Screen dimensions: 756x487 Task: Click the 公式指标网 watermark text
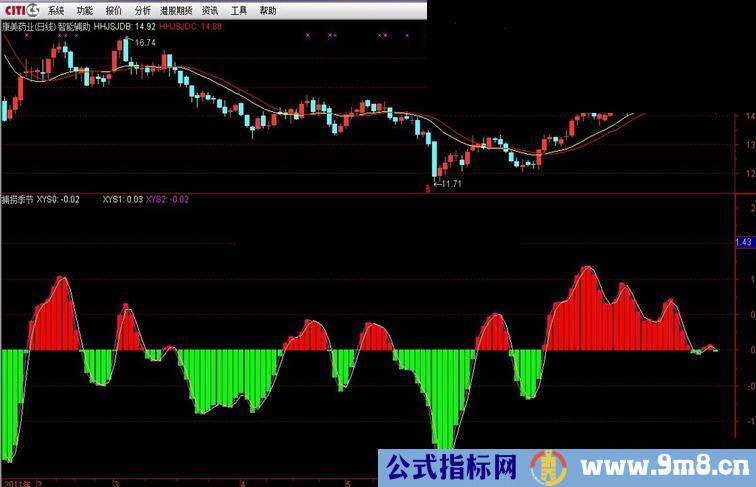tap(450, 468)
